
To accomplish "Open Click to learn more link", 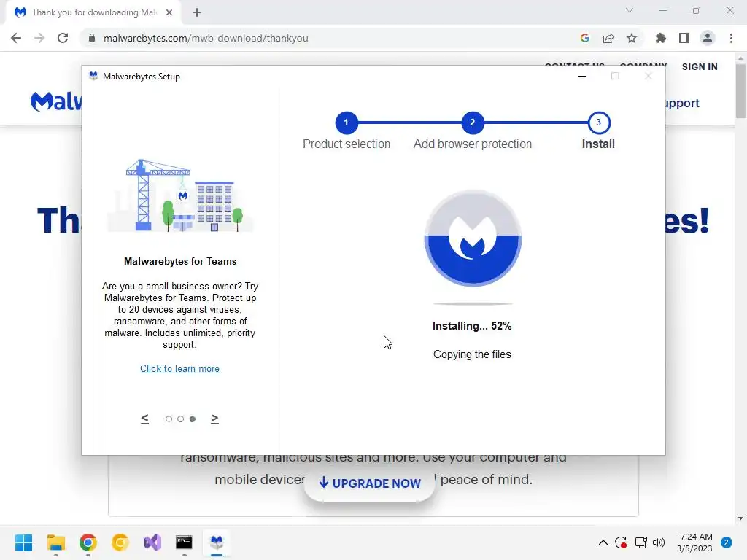I will pos(179,368).
